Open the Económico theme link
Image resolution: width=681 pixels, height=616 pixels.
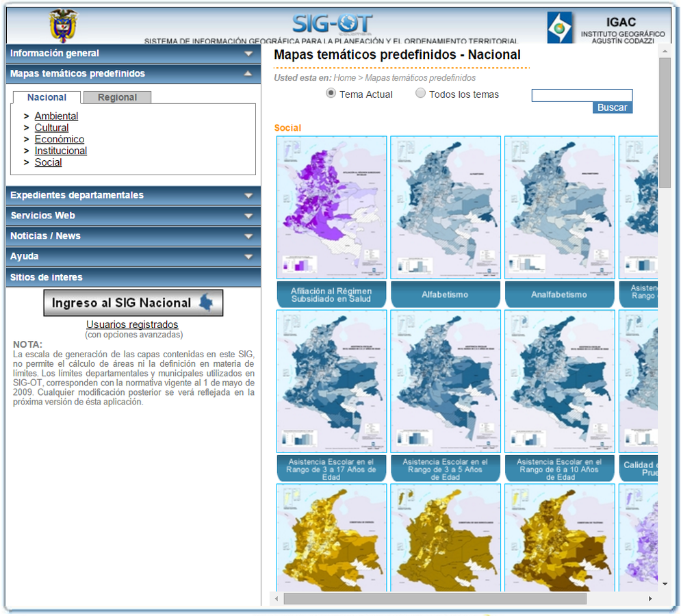coord(60,140)
